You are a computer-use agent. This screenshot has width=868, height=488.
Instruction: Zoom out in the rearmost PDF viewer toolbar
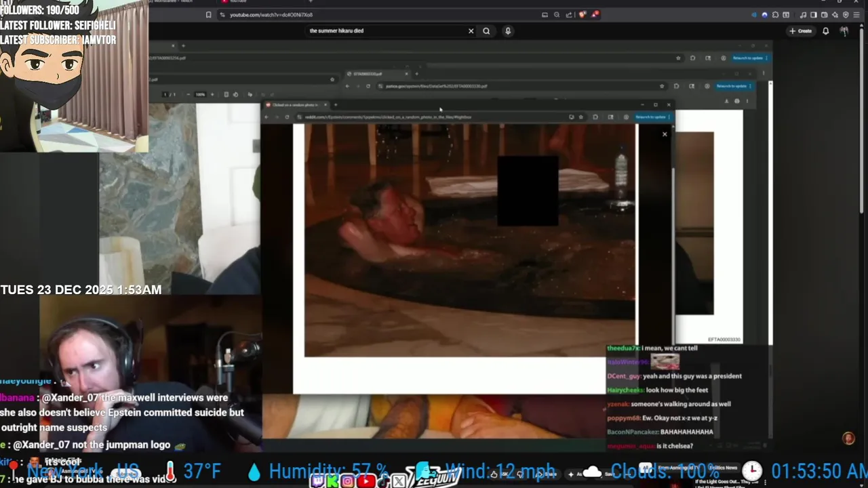(188, 94)
